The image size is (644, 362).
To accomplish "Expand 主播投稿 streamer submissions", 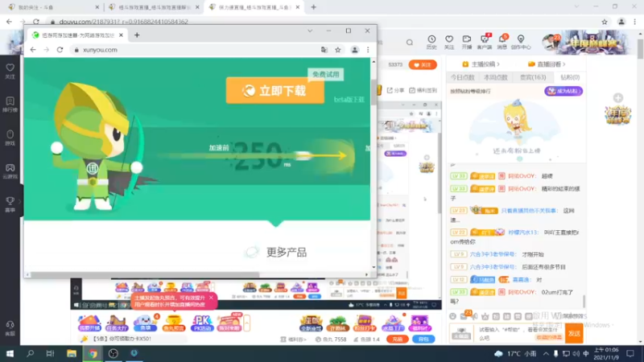I will [481, 64].
